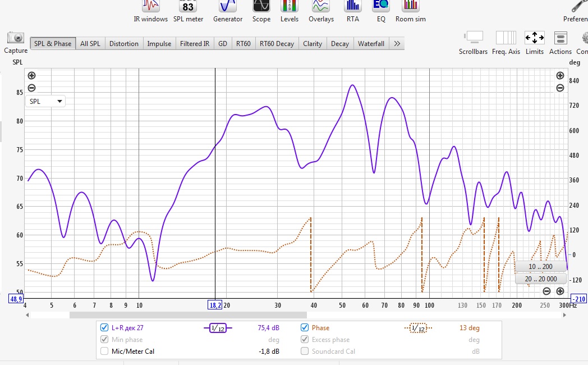Launch the signal Generator

(228, 11)
